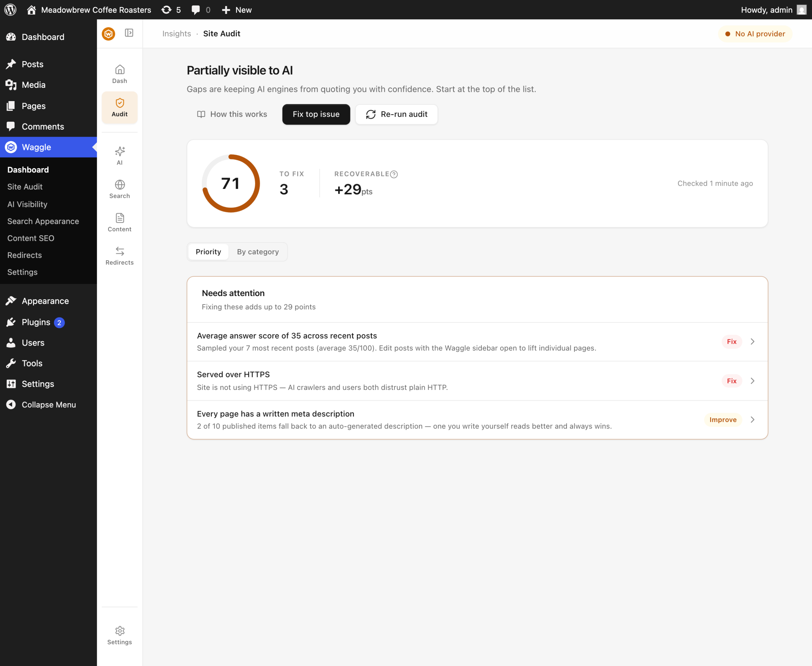Open the Dash home icon in Waggle rail
The width and height of the screenshot is (812, 666).
pos(120,69)
